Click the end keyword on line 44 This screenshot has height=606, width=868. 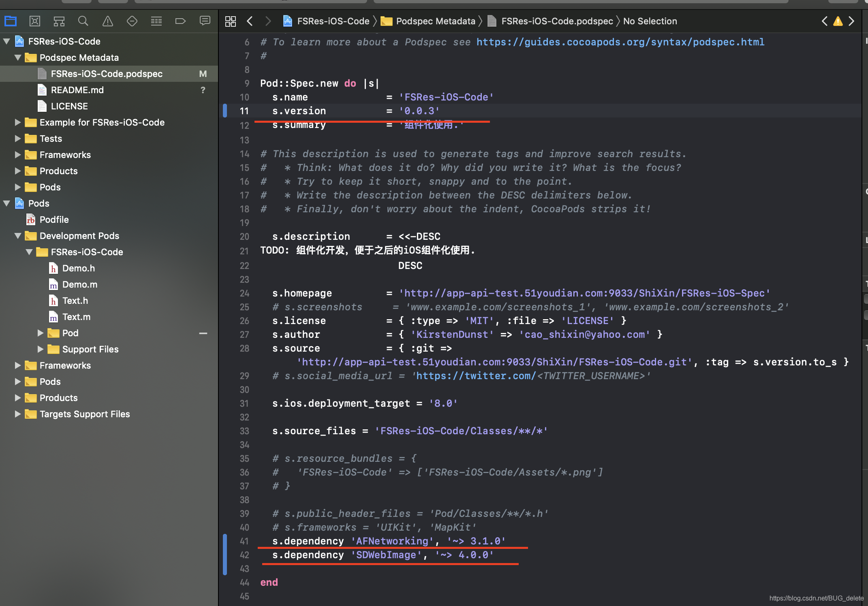(269, 583)
